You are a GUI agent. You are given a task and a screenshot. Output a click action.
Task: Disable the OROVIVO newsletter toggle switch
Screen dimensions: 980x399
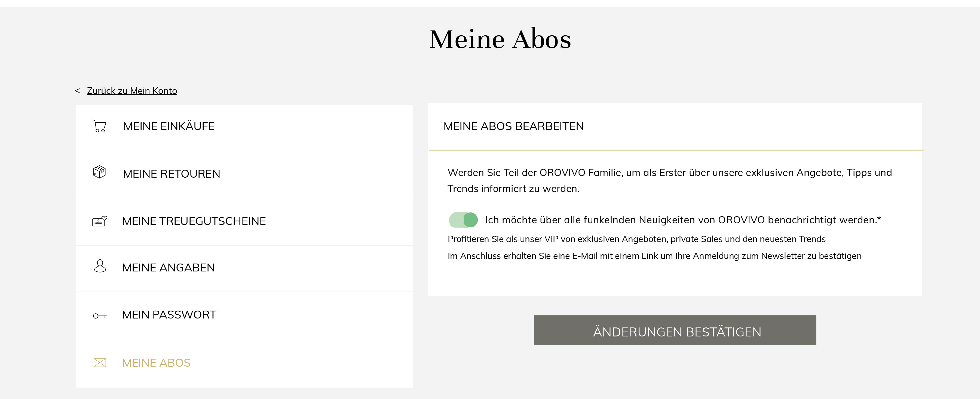coord(463,220)
